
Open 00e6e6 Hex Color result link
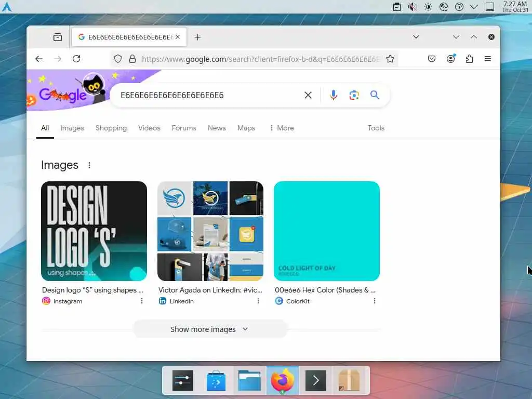325,290
